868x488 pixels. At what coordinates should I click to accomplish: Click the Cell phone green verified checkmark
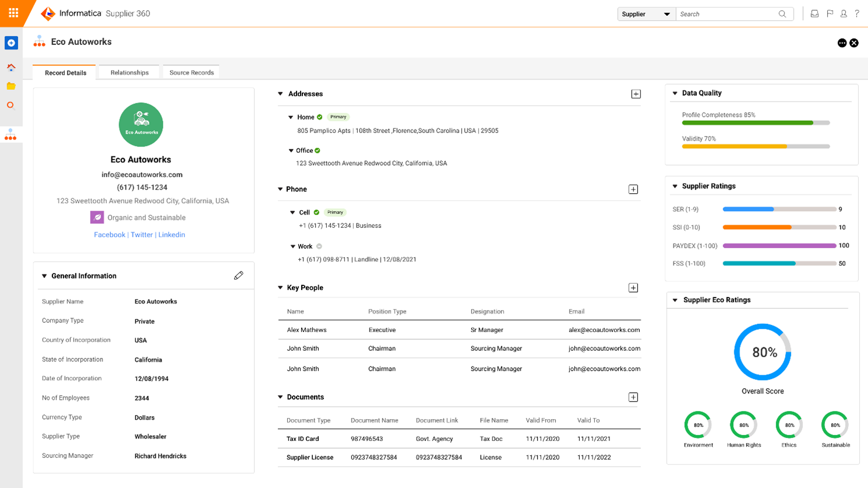click(316, 212)
